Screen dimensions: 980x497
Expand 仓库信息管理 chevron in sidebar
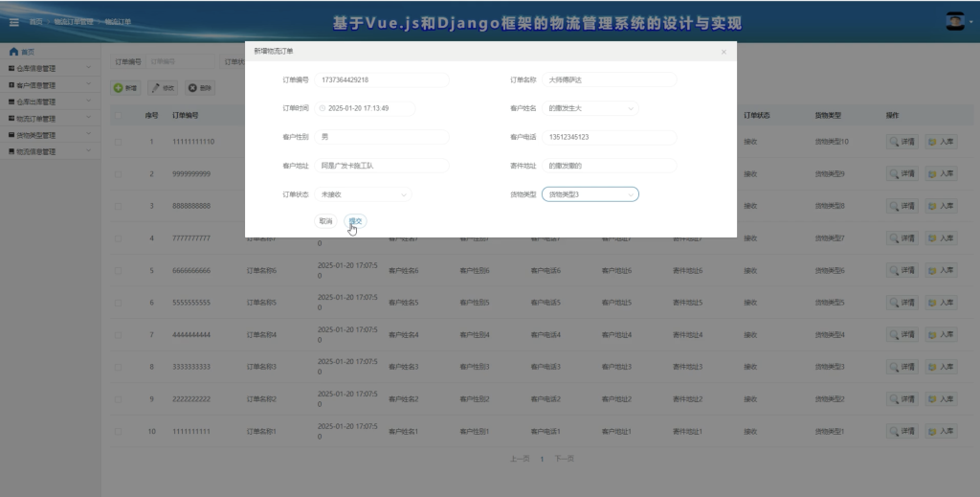(88, 68)
